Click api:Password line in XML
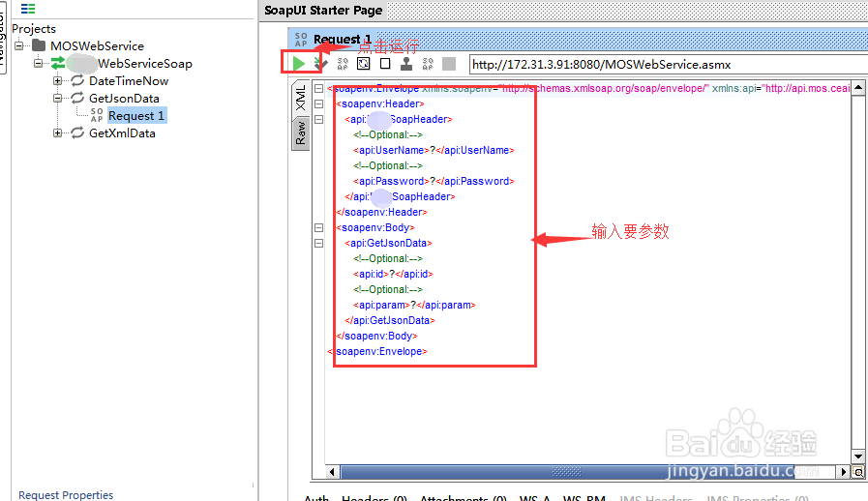 [434, 181]
